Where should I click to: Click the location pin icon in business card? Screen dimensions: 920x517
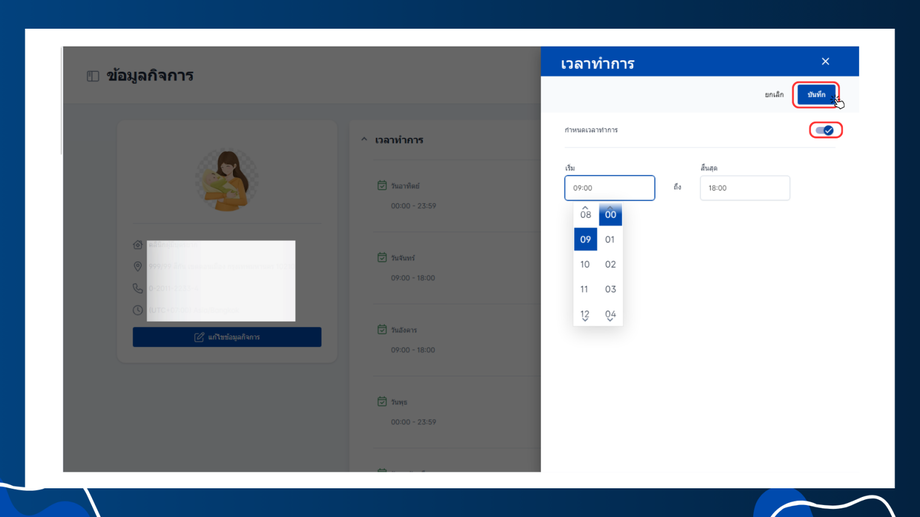138,266
